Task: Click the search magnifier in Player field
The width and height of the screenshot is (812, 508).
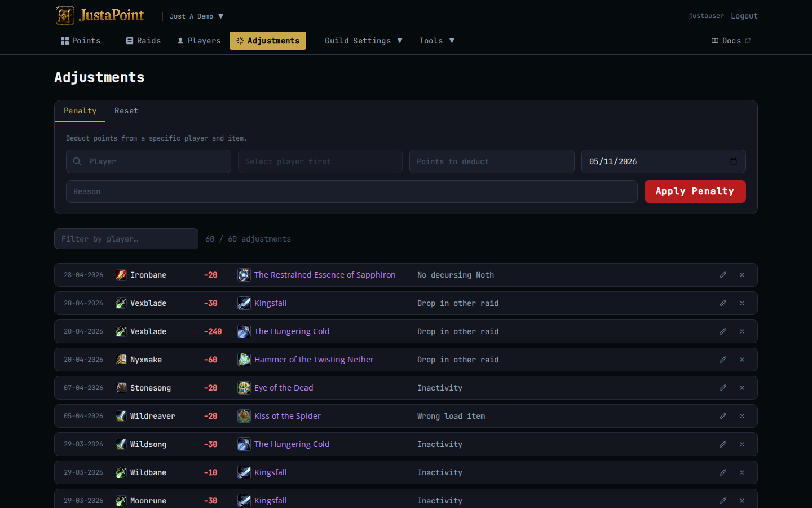Action: point(77,161)
